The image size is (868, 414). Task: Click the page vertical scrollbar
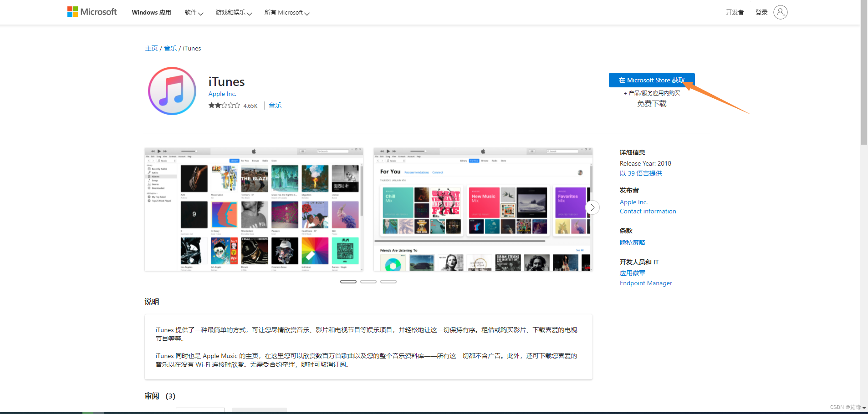864,73
